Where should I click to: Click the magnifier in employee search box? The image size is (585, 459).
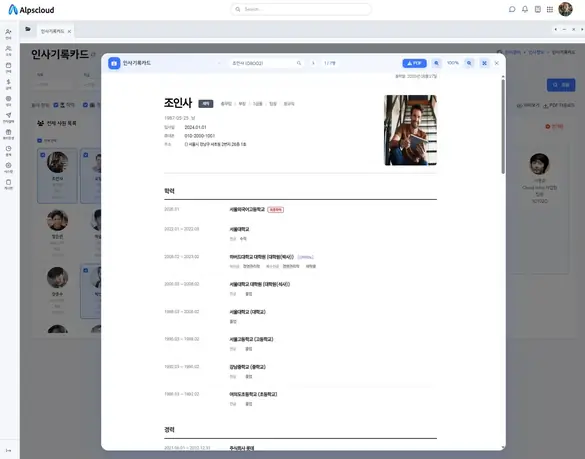click(299, 63)
